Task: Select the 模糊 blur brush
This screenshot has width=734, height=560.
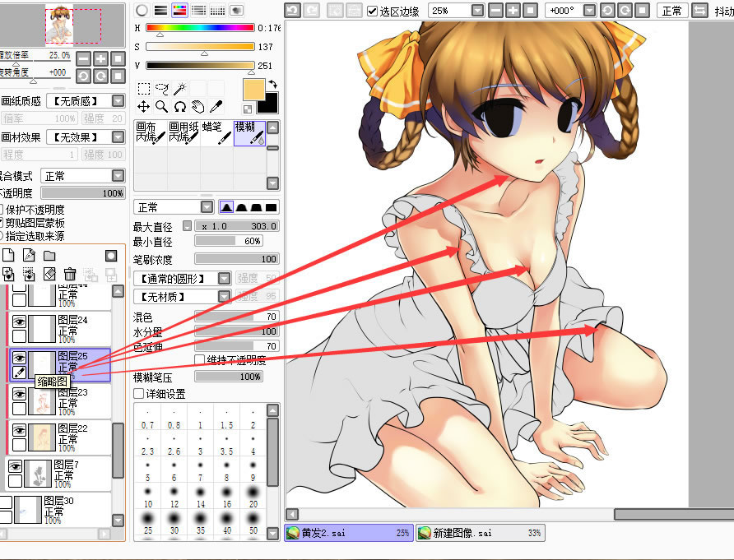Action: [x=249, y=133]
